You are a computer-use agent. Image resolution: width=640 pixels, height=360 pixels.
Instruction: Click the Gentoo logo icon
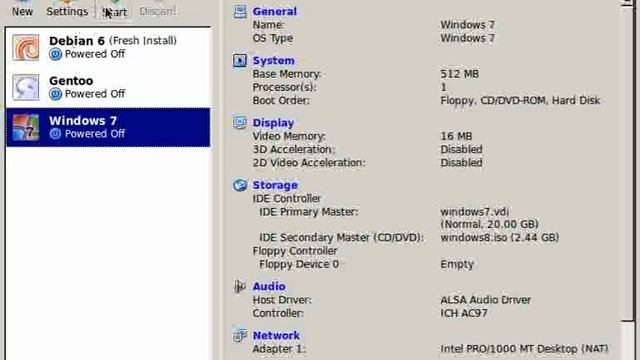click(x=25, y=87)
